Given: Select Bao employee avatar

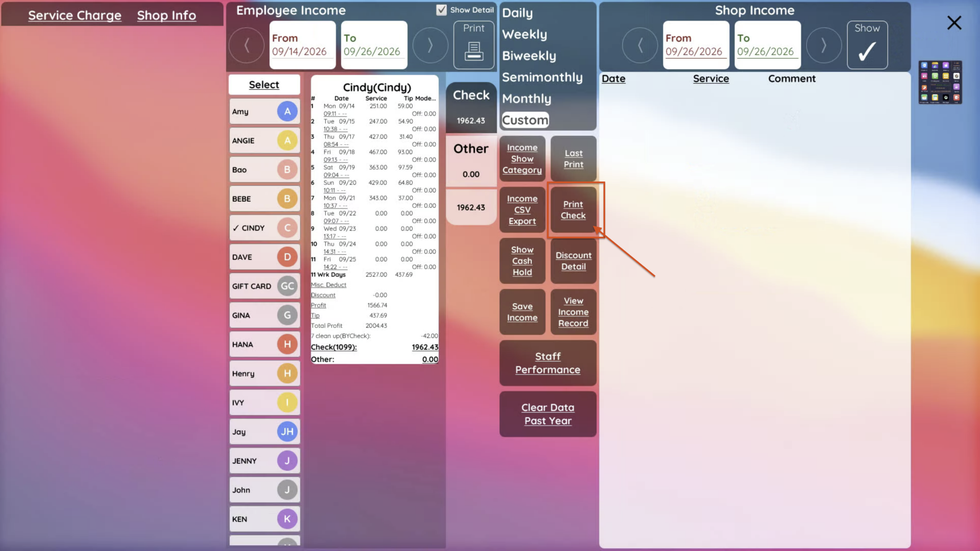Looking at the screenshot, I should (287, 170).
